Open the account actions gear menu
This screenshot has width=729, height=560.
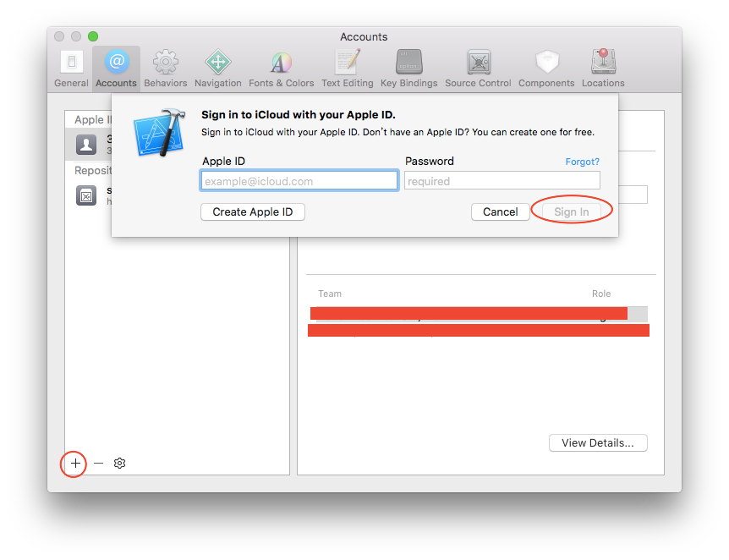(119, 464)
